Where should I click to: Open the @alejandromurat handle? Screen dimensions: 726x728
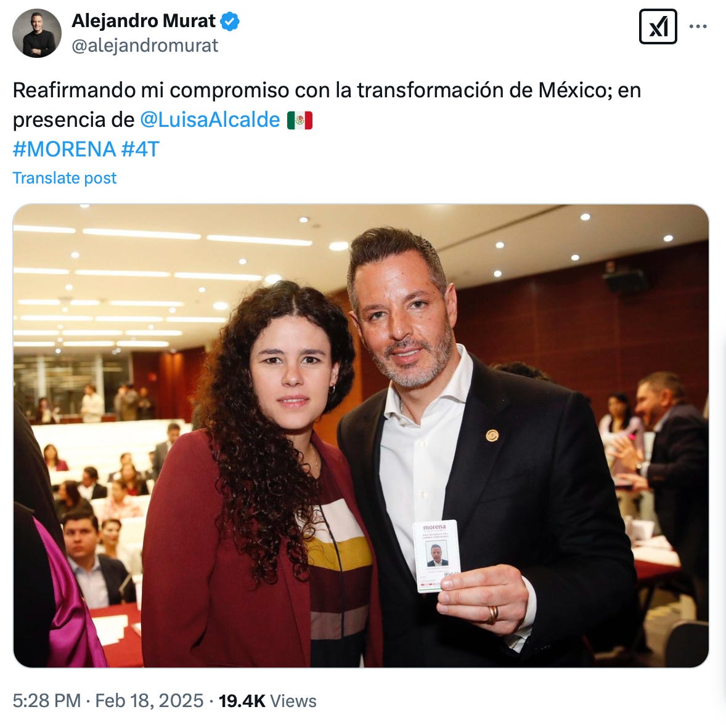pos(145,46)
